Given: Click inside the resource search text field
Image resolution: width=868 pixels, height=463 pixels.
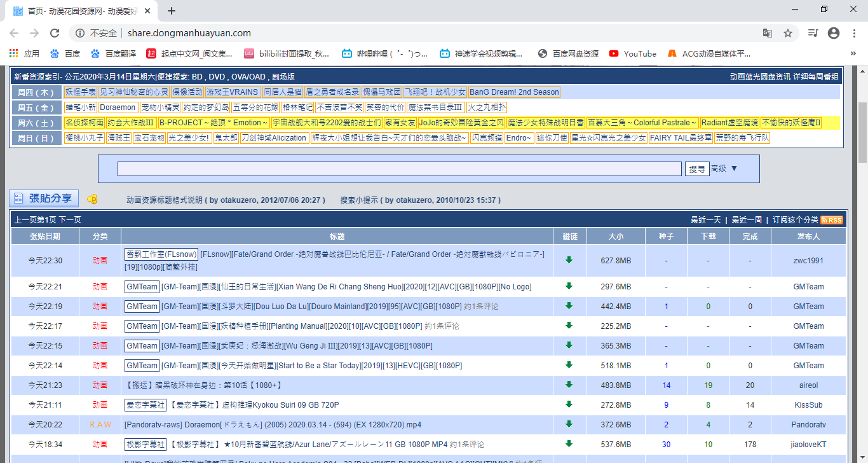Looking at the screenshot, I should [x=399, y=169].
